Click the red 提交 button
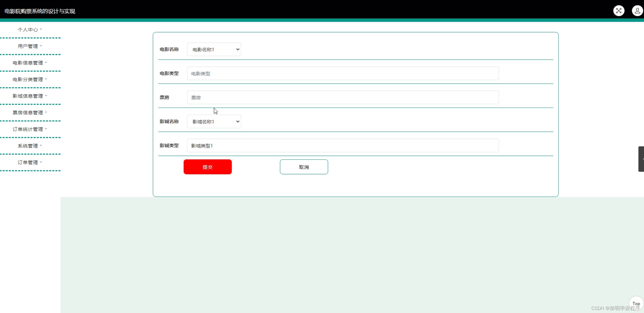The width and height of the screenshot is (644, 313). pos(208,167)
